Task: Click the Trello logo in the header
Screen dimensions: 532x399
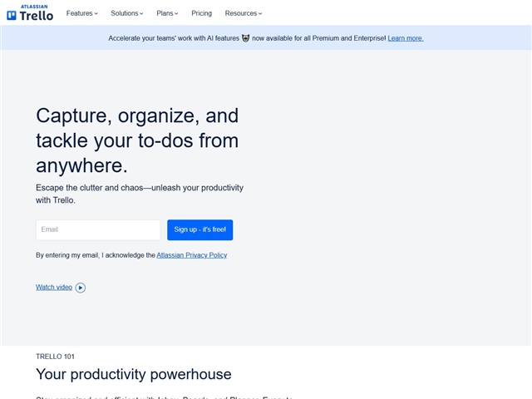Action: click(30, 13)
